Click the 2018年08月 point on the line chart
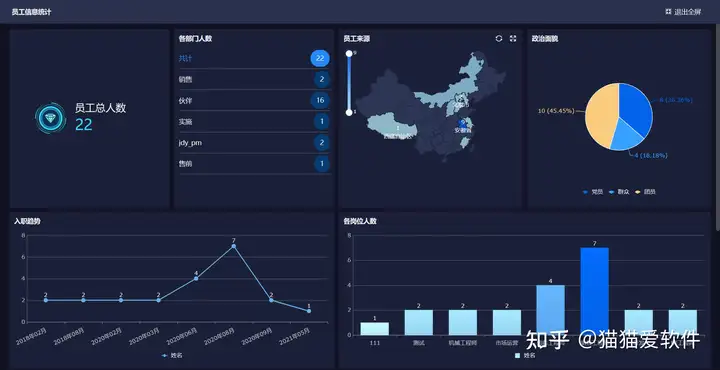This screenshot has width=720, height=370. 83,300
